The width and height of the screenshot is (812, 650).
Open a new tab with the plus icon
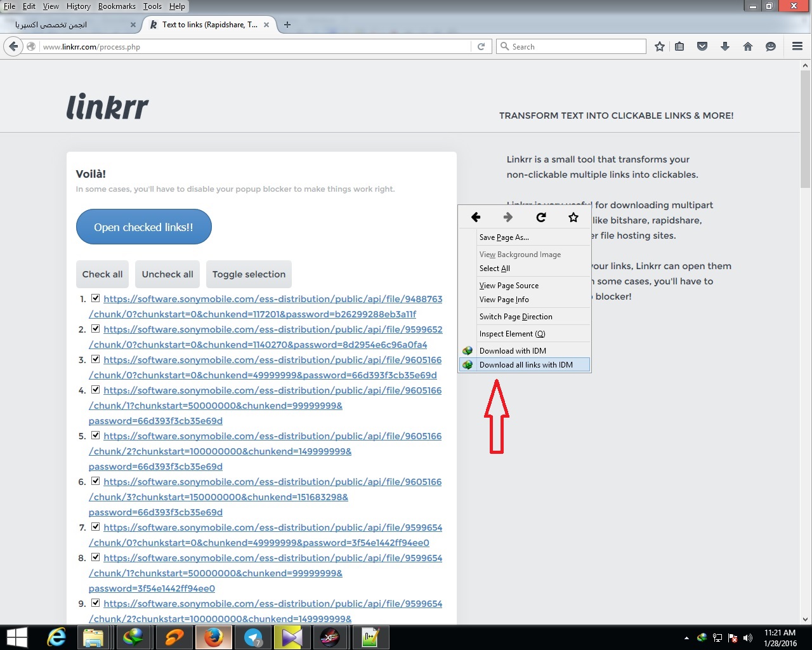(x=287, y=25)
